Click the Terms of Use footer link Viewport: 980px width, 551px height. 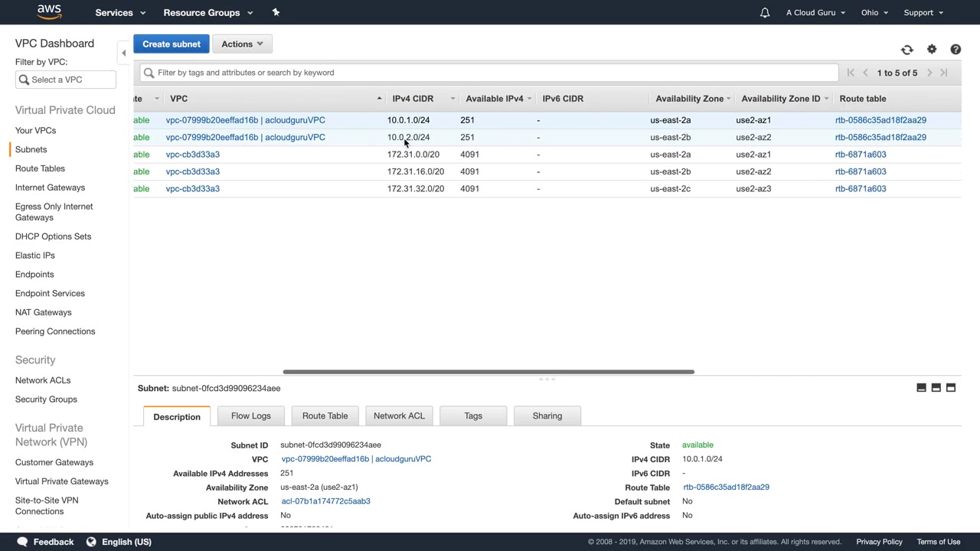pos(939,542)
